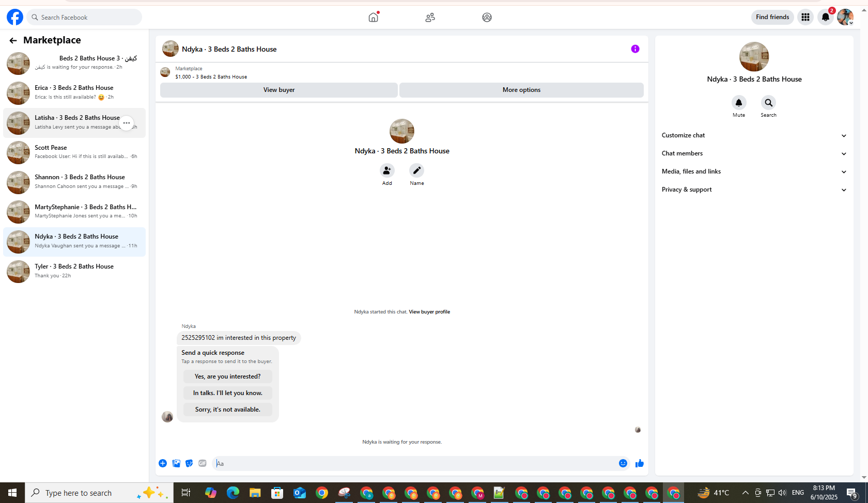Click the Name edit pencil icon
Image resolution: width=868 pixels, height=503 pixels.
click(x=417, y=170)
